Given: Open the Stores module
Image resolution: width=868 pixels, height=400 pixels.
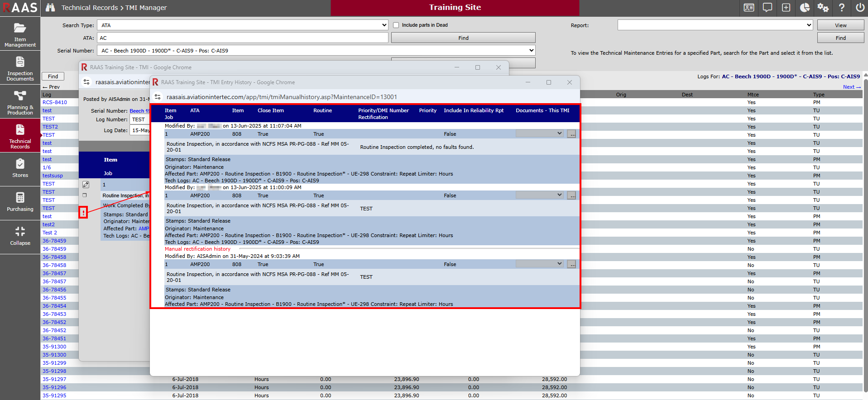Looking at the screenshot, I should click(20, 168).
